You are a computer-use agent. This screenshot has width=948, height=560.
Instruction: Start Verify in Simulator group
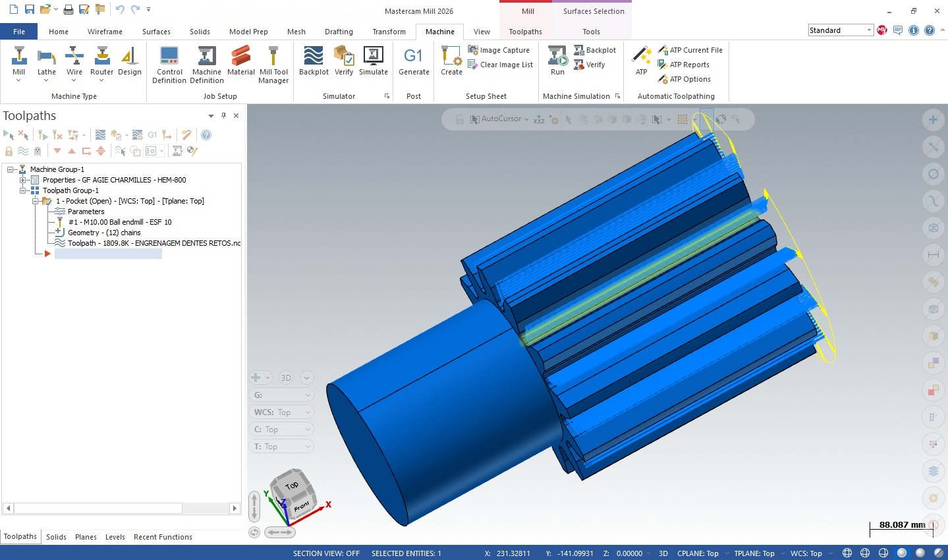(344, 61)
